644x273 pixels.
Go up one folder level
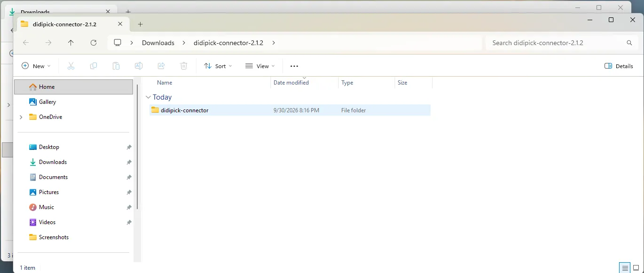(x=71, y=43)
